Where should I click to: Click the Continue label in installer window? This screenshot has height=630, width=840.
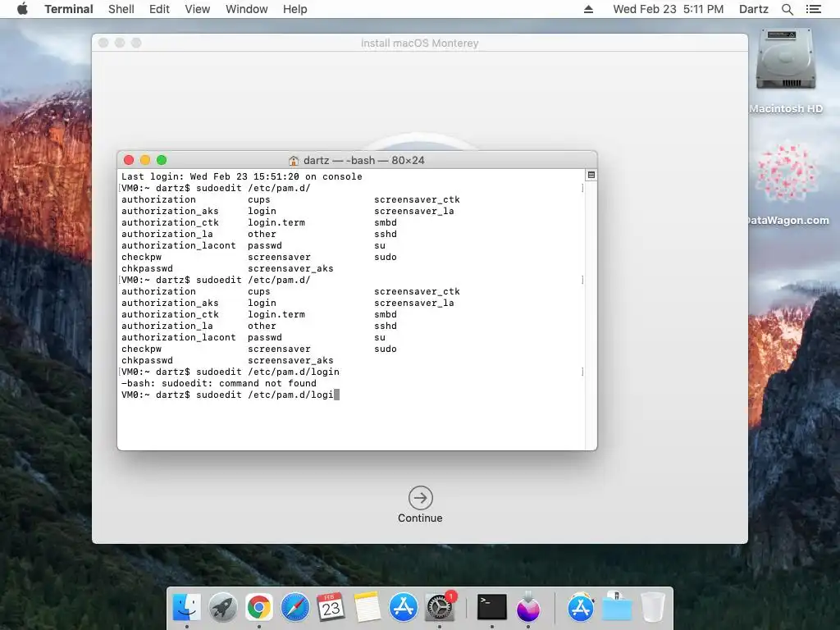(x=420, y=518)
